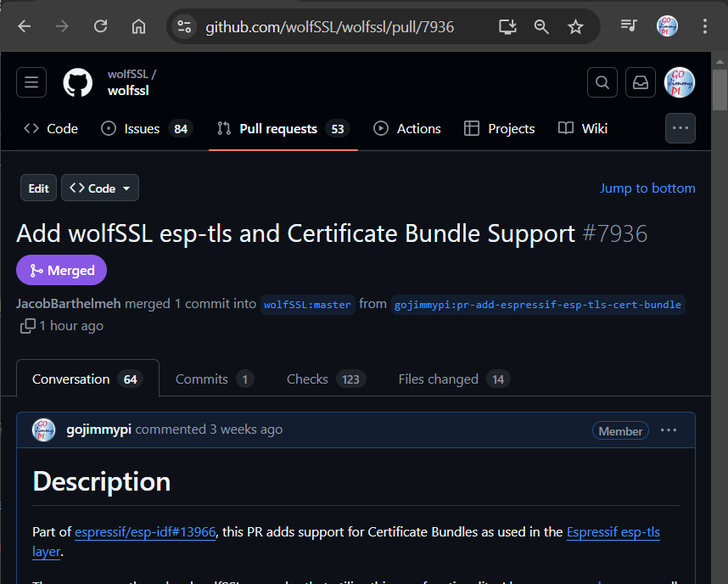Click the Edit title button
The height and width of the screenshot is (584, 728).
[x=38, y=188]
